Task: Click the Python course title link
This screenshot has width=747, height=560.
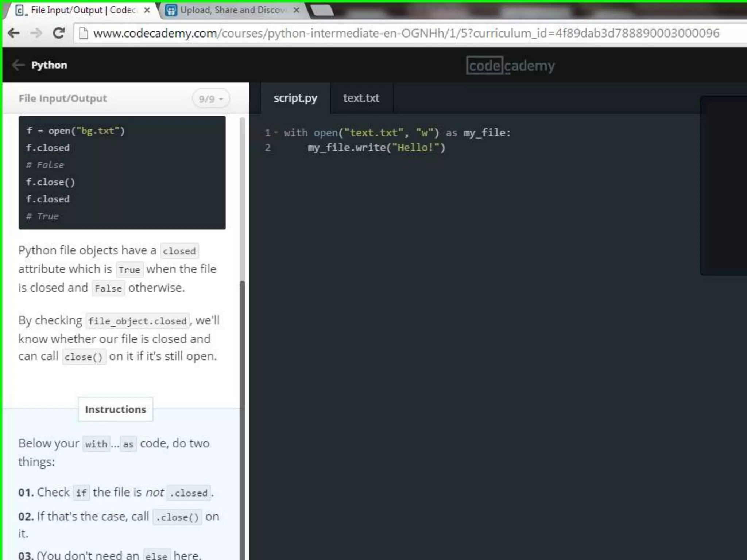Action: tap(49, 65)
